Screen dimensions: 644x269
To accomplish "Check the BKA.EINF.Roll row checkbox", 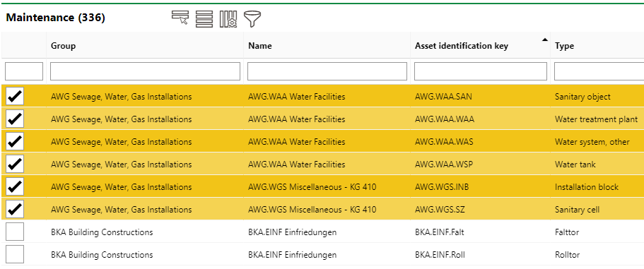I will (x=15, y=254).
